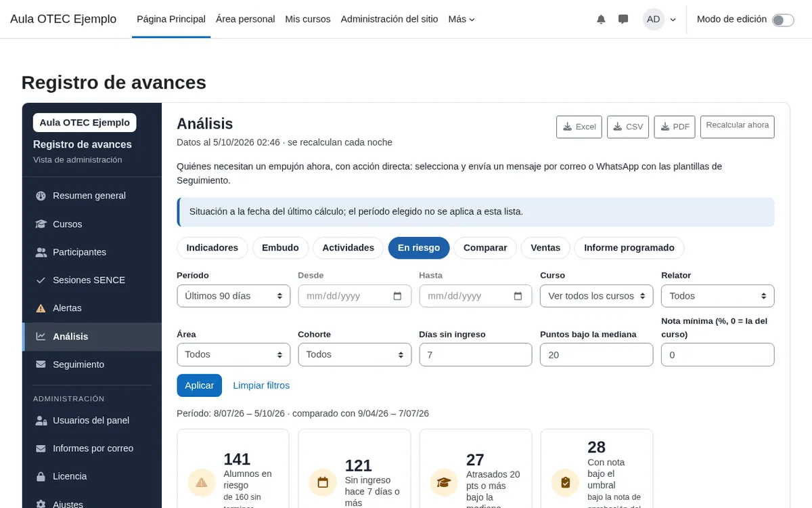This screenshot has height=508, width=812.
Task: Switch to the Actividades tab
Action: click(x=348, y=248)
